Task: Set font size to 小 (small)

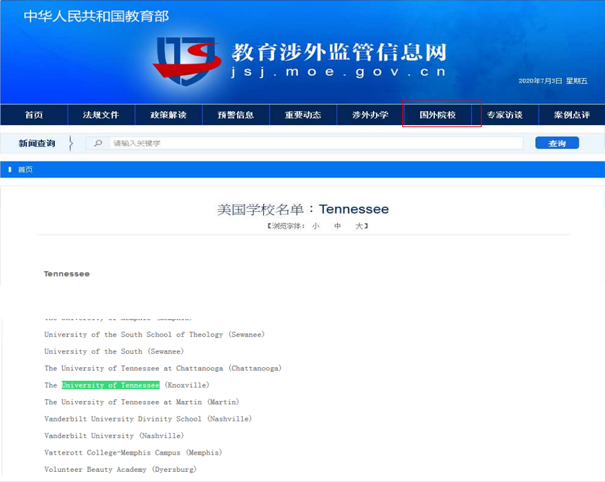Action: tap(315, 226)
